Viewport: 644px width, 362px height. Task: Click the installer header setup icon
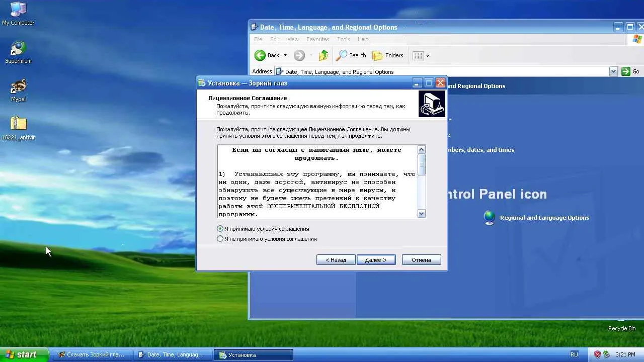click(x=432, y=104)
